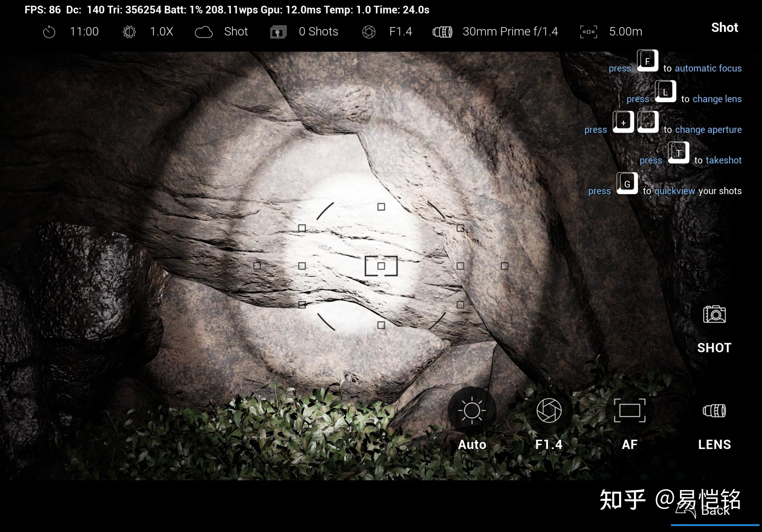The image size is (762, 532).
Task: Open the shots gallery icon
Action: pyautogui.click(x=278, y=32)
